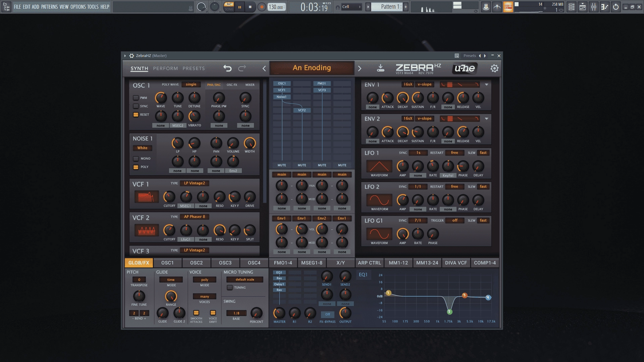Toggle the highlighted typing keyboard icon

[508, 7]
